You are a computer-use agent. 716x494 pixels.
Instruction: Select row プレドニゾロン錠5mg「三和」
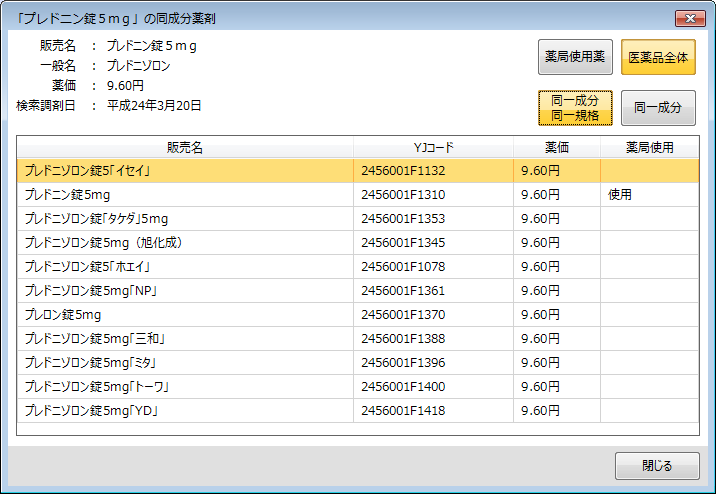click(x=358, y=339)
